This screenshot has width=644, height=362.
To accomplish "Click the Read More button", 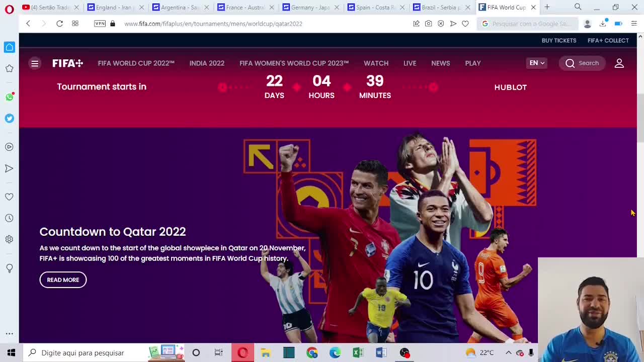I will 63,280.
